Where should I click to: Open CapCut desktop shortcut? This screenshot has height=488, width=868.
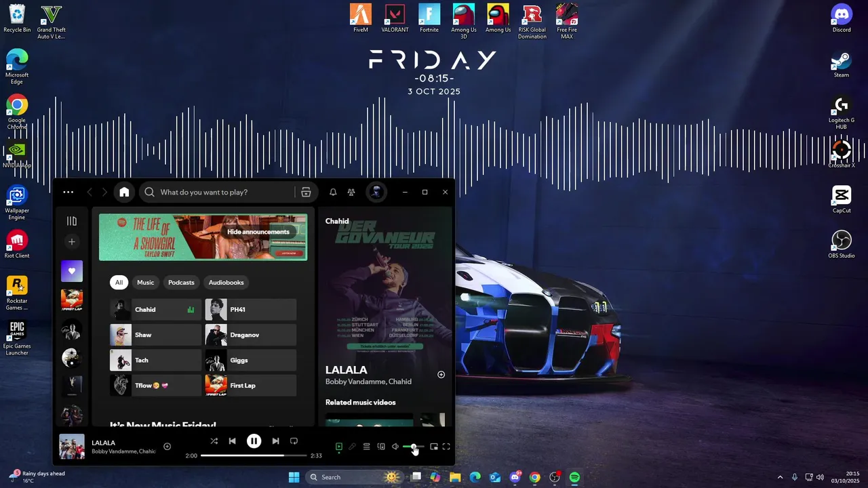842,199
